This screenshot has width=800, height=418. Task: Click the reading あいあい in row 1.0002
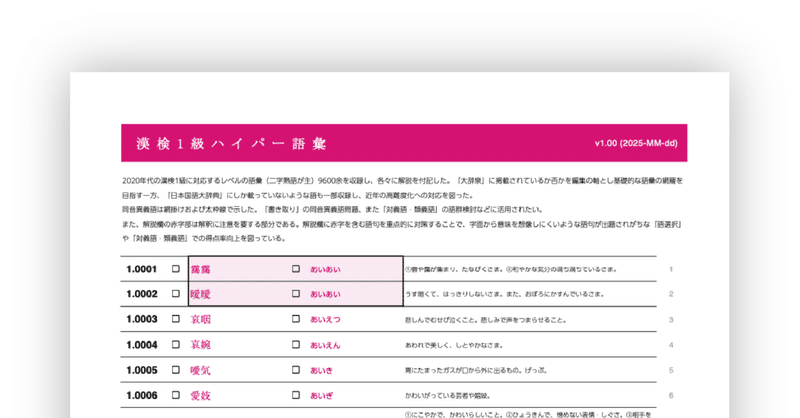(325, 294)
